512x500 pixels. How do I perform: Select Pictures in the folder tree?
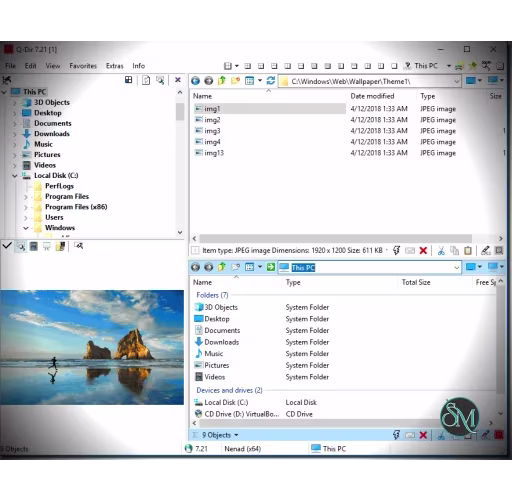coord(47,155)
